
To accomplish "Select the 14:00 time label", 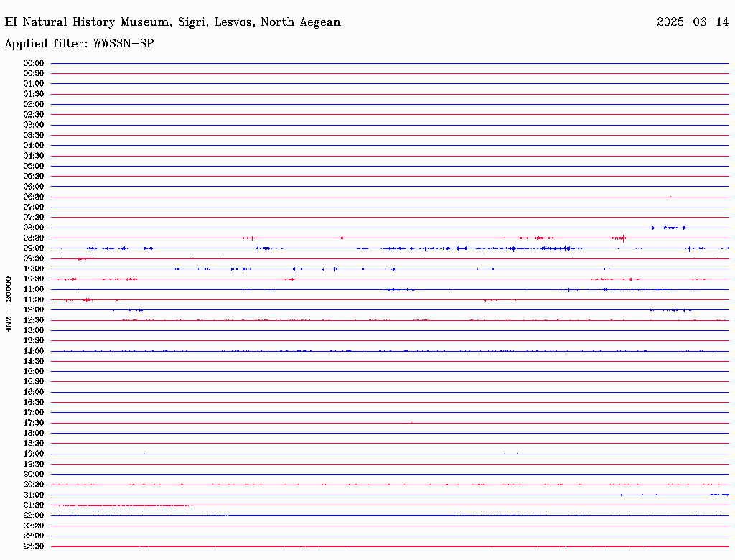I will point(34,351).
